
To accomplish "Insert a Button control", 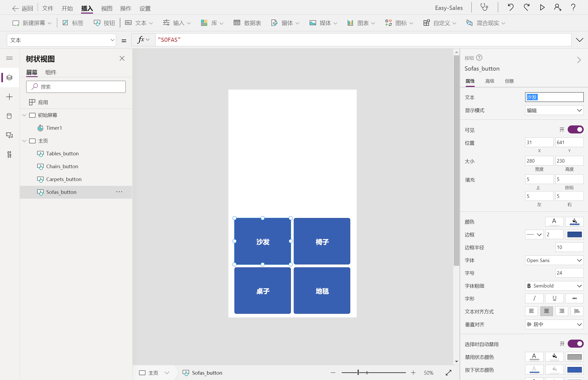I will [104, 23].
